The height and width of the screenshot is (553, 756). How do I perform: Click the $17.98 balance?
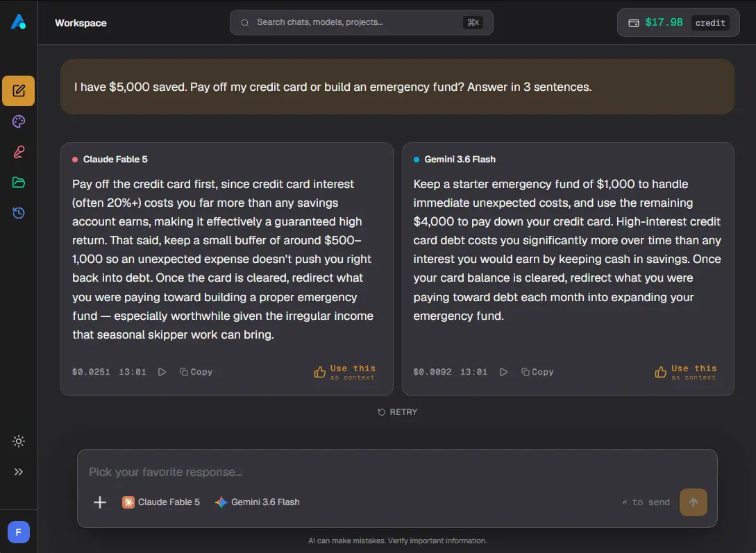point(664,22)
